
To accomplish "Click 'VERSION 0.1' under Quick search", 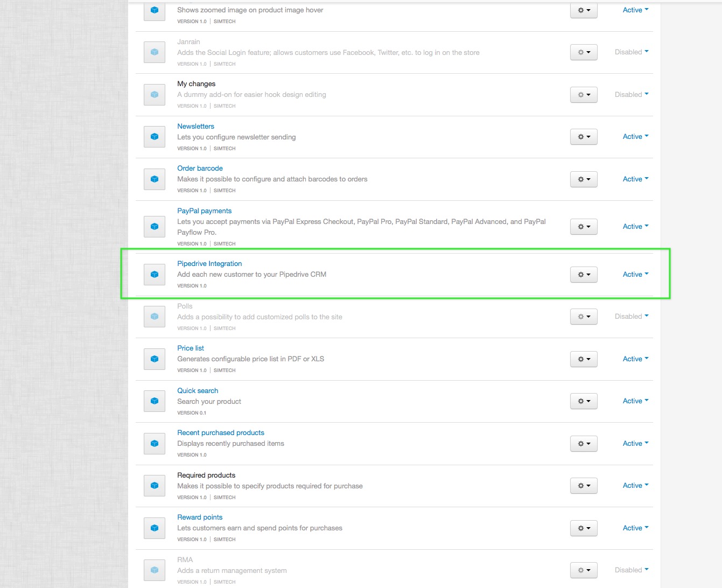I will (x=192, y=413).
